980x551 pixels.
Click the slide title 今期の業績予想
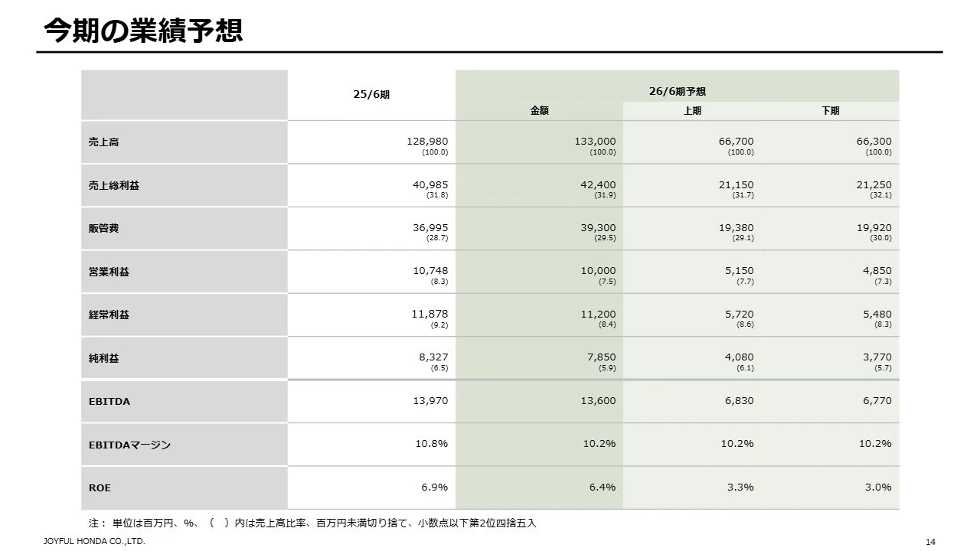pos(143,30)
